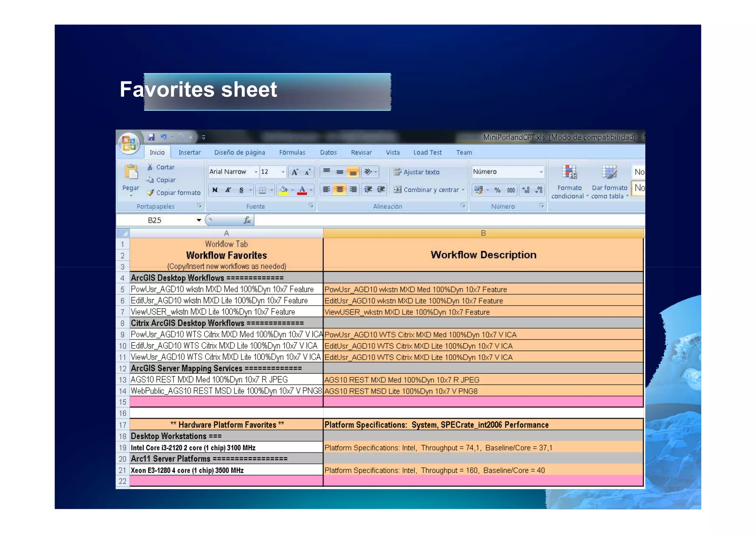
Task: Switch to the Datos tab
Action: point(328,152)
